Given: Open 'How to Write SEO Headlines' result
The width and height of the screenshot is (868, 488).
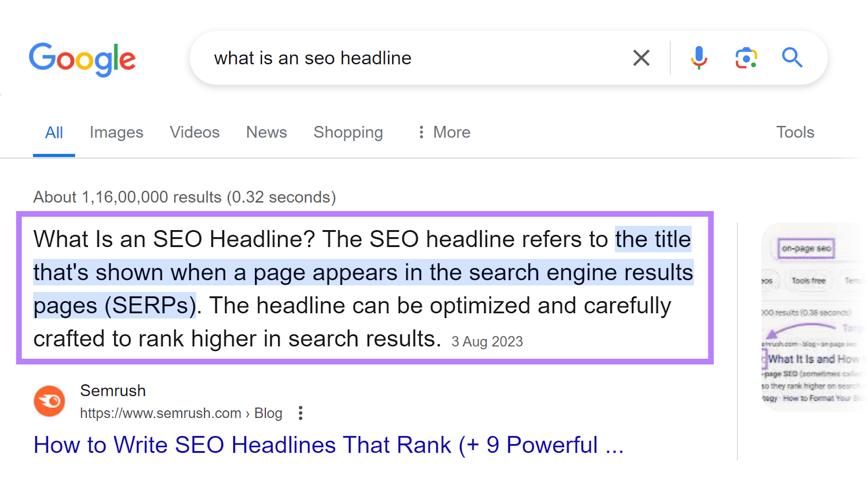Looking at the screenshot, I should pos(328,445).
